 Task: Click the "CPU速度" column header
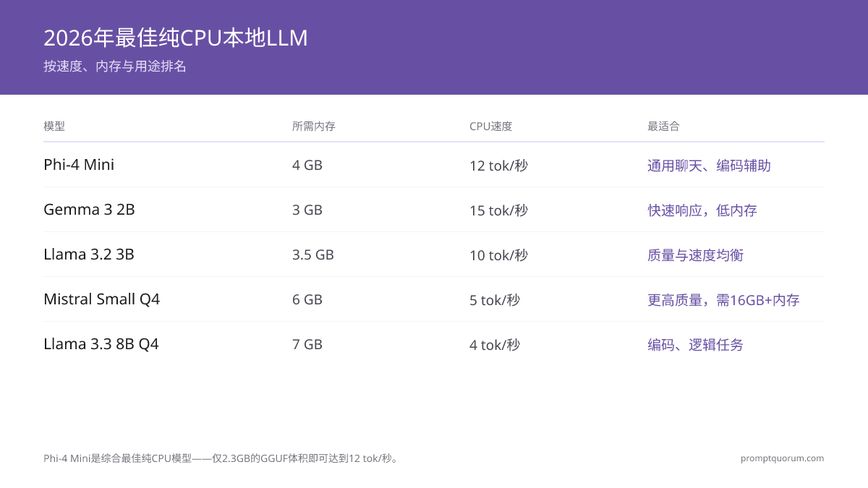click(490, 126)
